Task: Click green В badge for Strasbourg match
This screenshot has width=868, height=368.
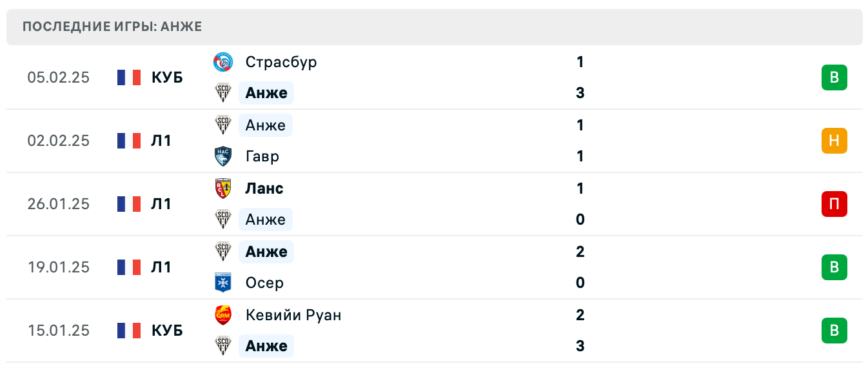Action: pyautogui.click(x=834, y=77)
